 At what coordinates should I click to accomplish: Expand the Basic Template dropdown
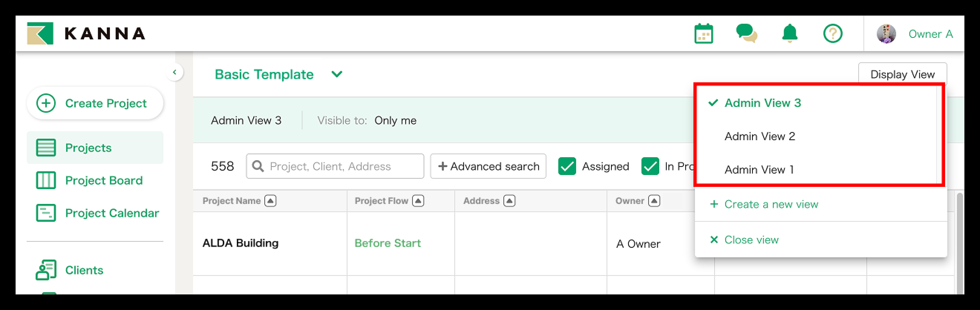(337, 74)
